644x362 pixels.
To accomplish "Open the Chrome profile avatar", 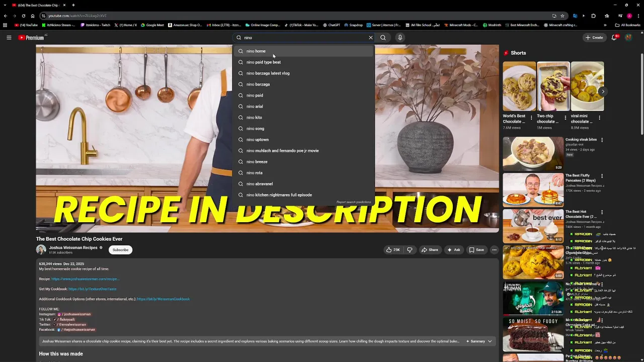I will [x=629, y=16].
